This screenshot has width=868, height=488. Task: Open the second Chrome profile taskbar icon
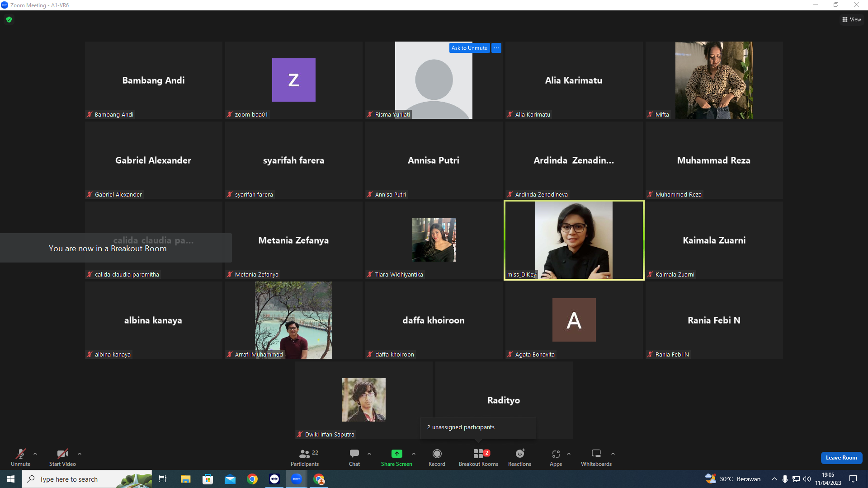click(x=319, y=479)
